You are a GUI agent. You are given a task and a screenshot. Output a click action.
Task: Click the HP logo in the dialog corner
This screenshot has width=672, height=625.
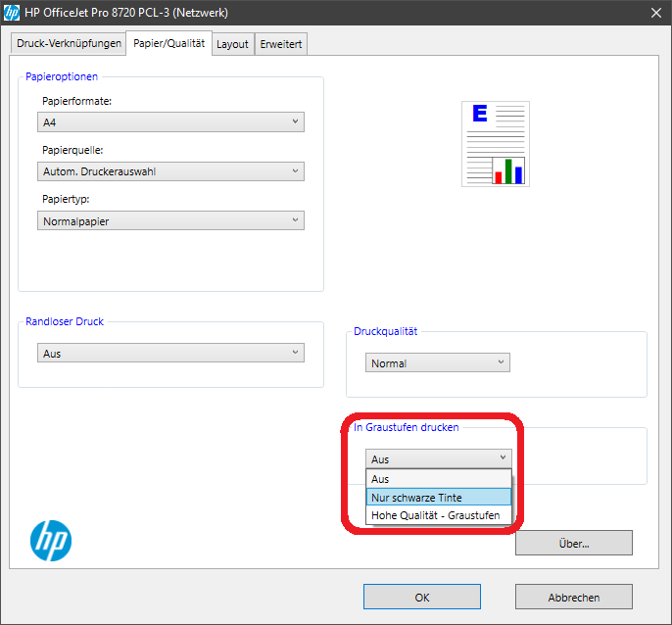(51, 541)
